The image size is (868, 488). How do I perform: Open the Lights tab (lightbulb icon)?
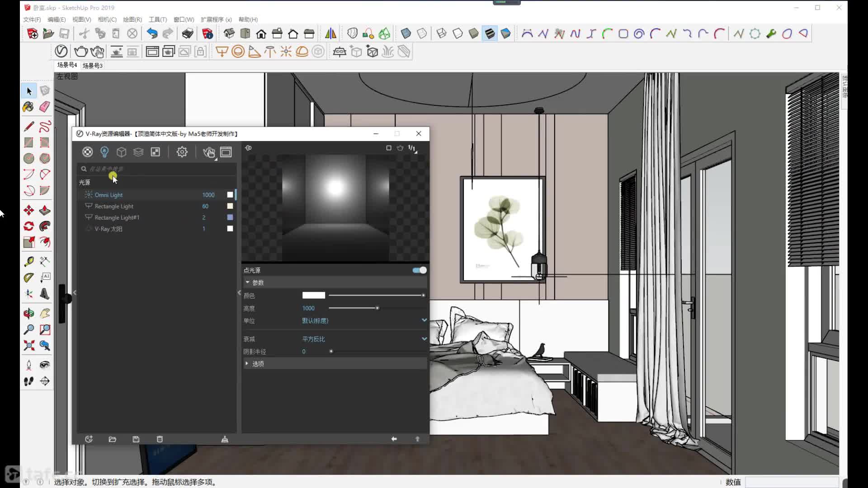(104, 152)
